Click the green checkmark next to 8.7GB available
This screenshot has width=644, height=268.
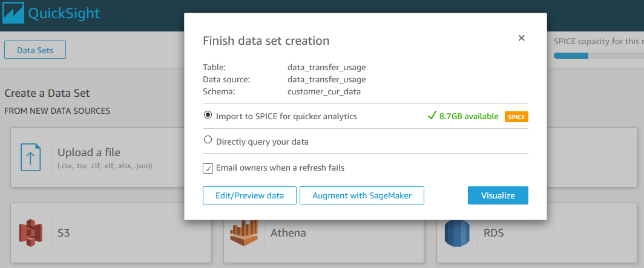coord(432,116)
